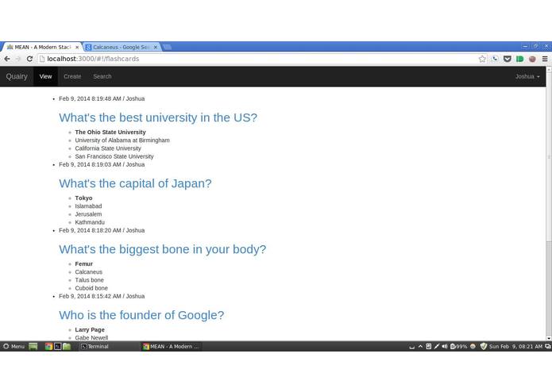Open the phone extension icon in the toolbar
The height and width of the screenshot is (392, 552).
pos(495,59)
